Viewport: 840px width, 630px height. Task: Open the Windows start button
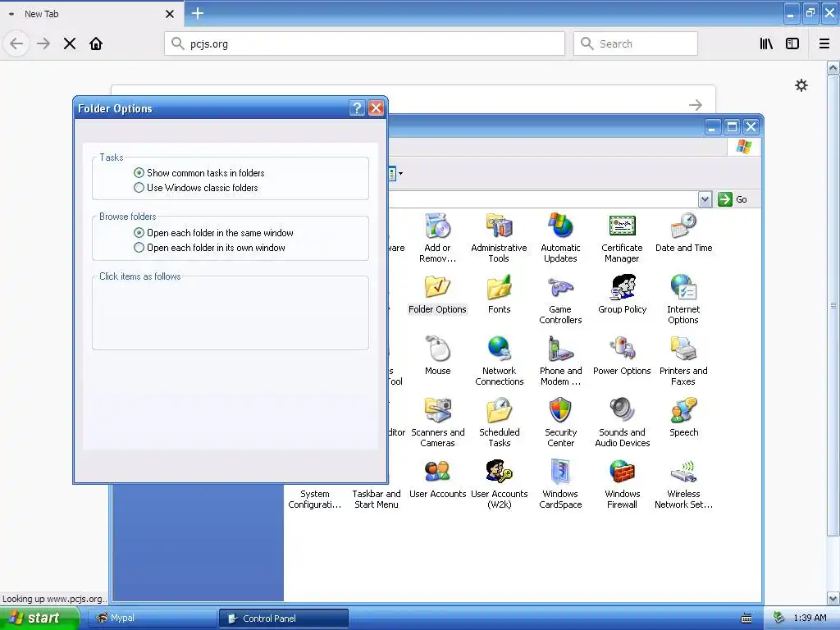(x=39, y=618)
